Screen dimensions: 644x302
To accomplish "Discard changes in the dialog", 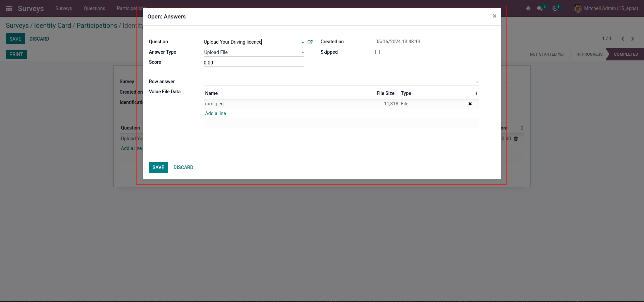I will coord(183,167).
